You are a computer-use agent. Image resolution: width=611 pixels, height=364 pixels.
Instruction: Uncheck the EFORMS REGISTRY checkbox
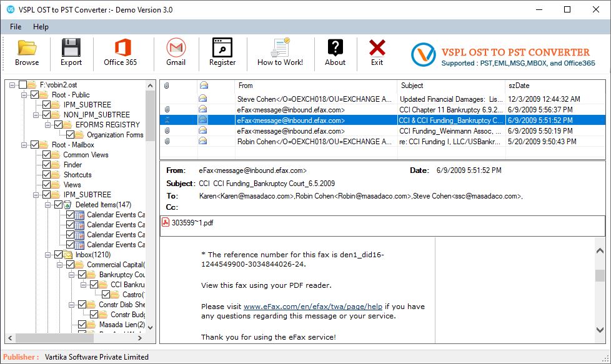pyautogui.click(x=58, y=125)
